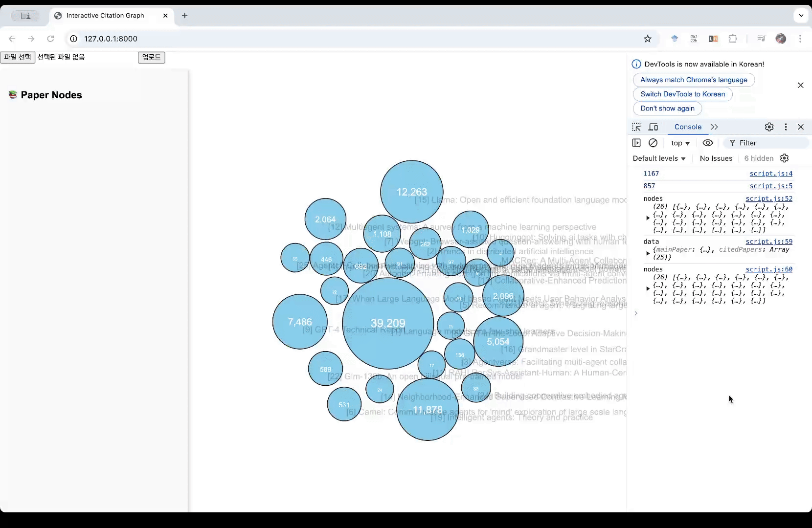Open console settings gear beside hidden count
The image size is (812, 528).
(x=784, y=158)
